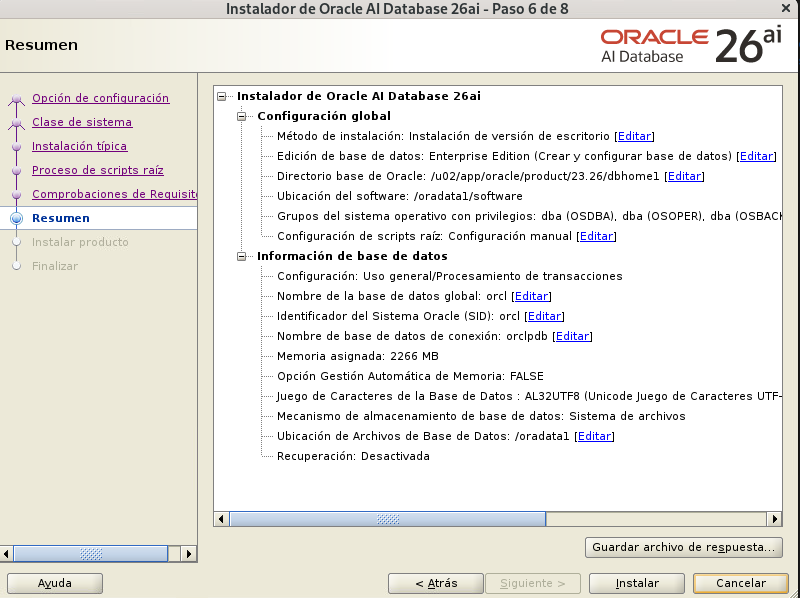Viewport: 800px width, 598px height.
Task: Edit the Directorio base de Oracle setting
Action: click(685, 176)
